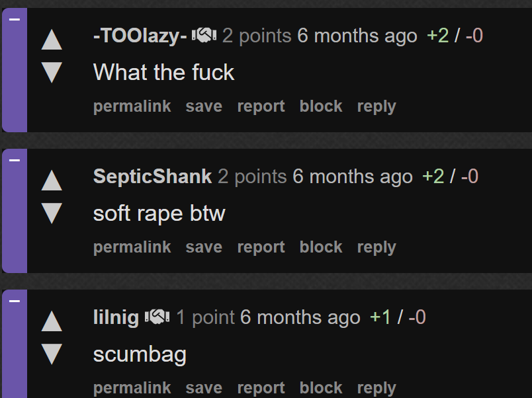Screen dimensions: 532x398
Task: Collapse the lilnig comment thread
Action: coord(15,301)
